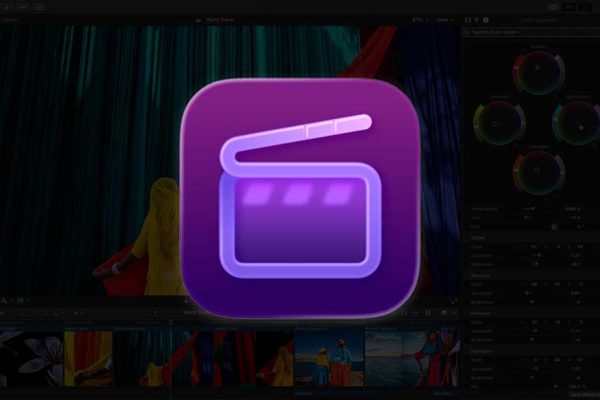Viewport: 600px width, 400px height.
Task: Open the color correction effect dropdown in the inspector
Action: coord(496,33)
